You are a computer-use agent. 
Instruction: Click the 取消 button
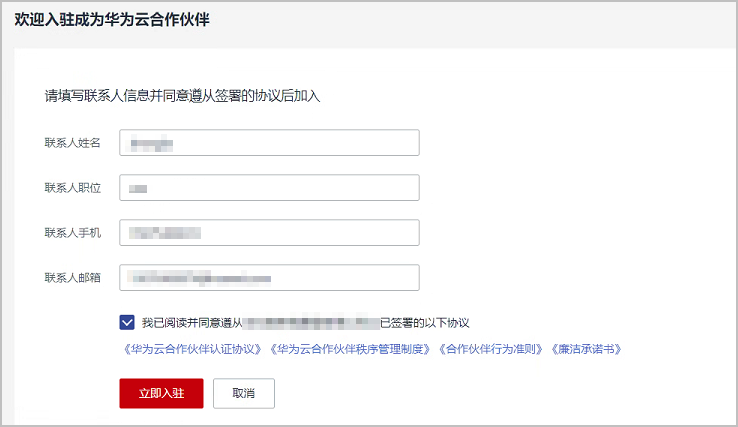(244, 393)
